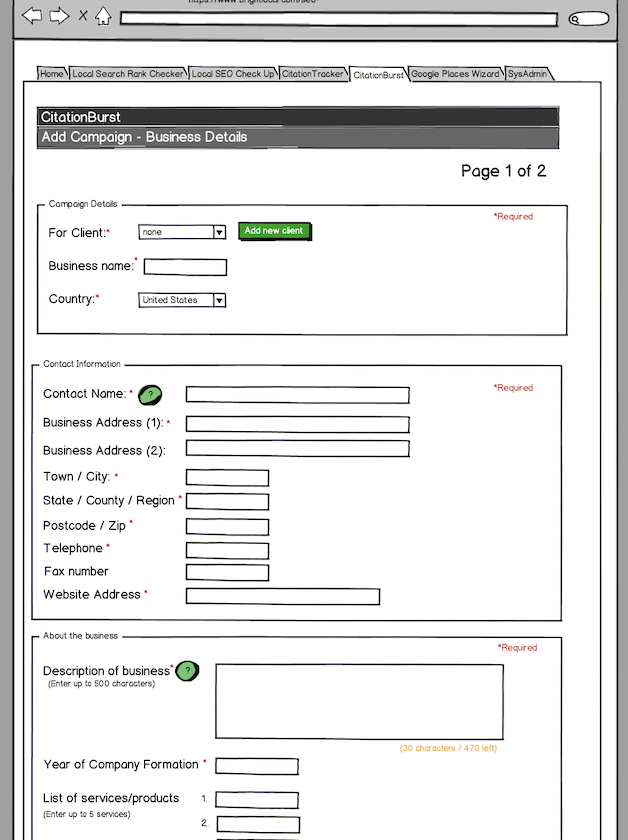The width and height of the screenshot is (628, 840).
Task: Click the Contact Information section label
Action: 82,364
